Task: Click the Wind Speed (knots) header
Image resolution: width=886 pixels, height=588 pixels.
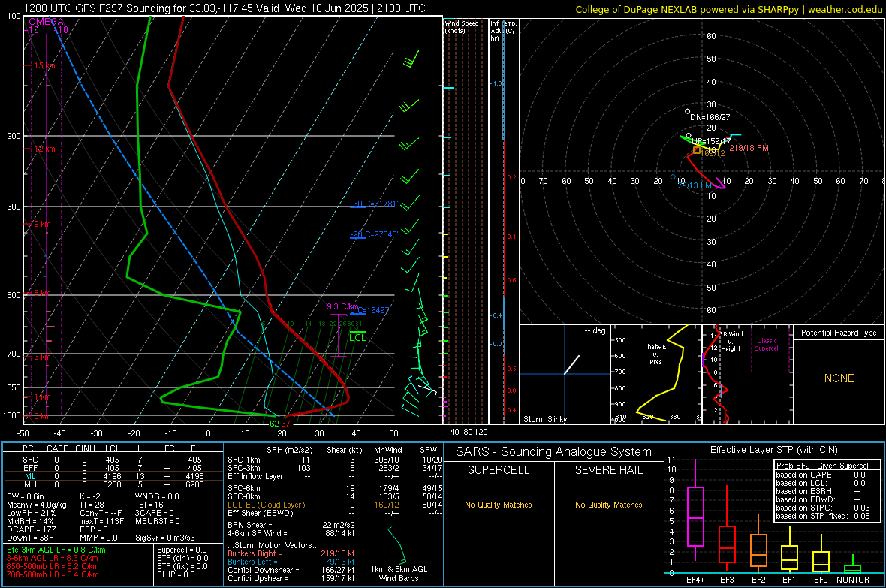Action: (x=462, y=26)
